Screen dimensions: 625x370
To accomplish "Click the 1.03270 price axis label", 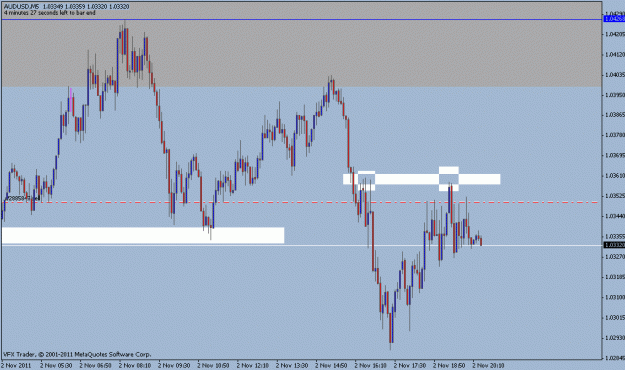I will coord(615,257).
